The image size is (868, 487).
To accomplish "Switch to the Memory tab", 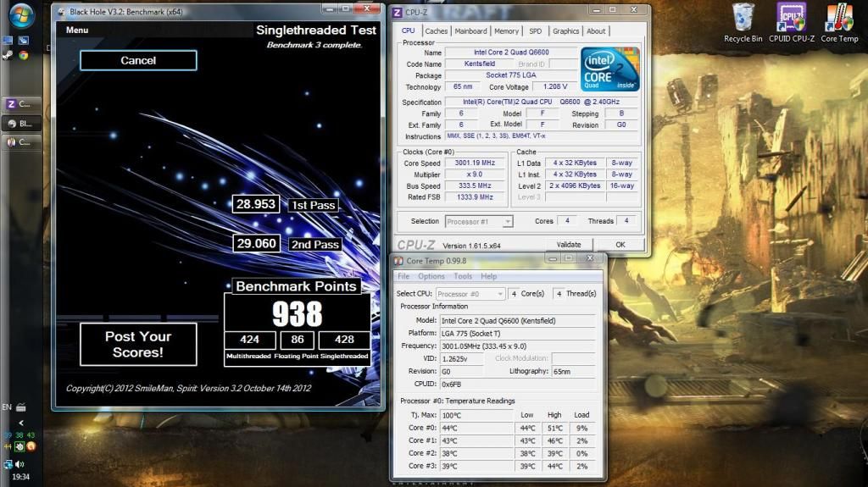I will 507,31.
